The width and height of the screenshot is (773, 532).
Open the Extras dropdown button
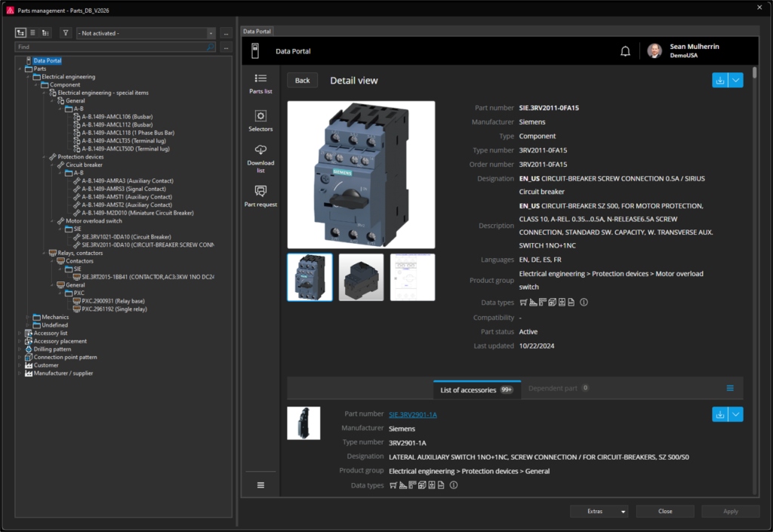[x=599, y=512]
